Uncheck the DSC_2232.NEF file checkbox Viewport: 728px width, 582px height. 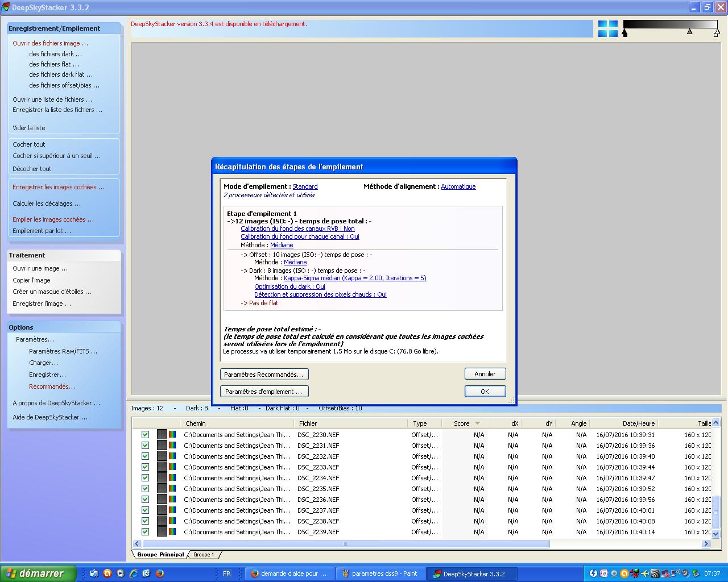pos(145,456)
